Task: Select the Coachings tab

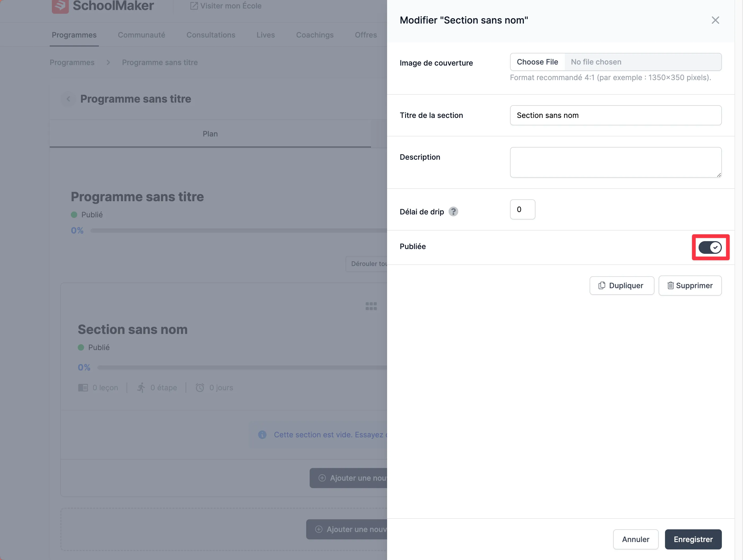Action: tap(315, 35)
